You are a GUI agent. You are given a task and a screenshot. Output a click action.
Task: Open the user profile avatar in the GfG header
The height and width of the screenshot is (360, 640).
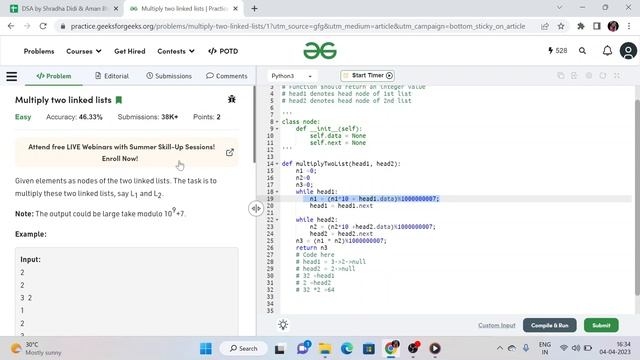tap(628, 51)
